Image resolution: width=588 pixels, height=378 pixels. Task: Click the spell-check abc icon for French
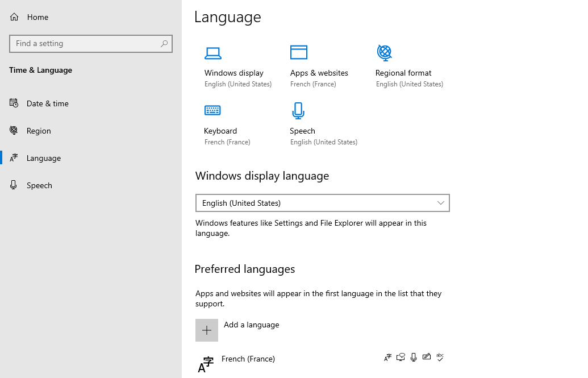click(x=440, y=357)
